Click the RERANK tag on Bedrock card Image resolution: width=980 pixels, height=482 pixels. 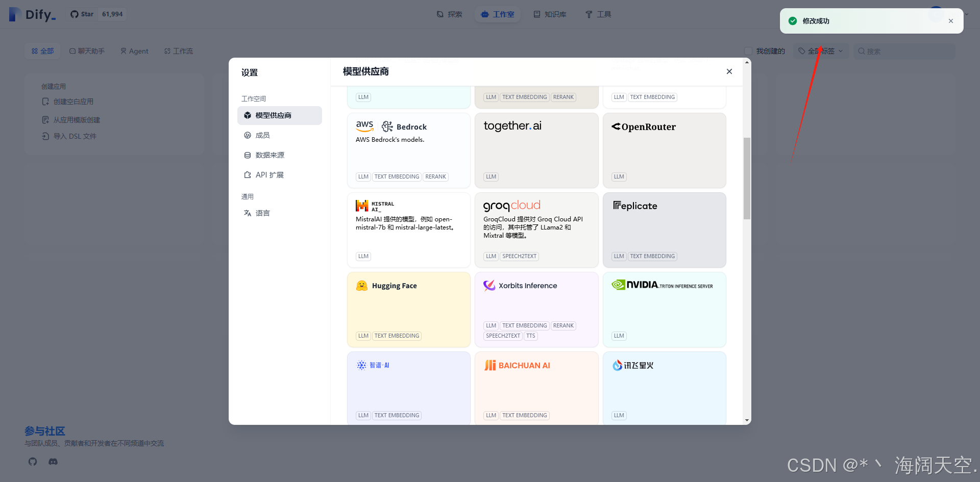(x=435, y=176)
